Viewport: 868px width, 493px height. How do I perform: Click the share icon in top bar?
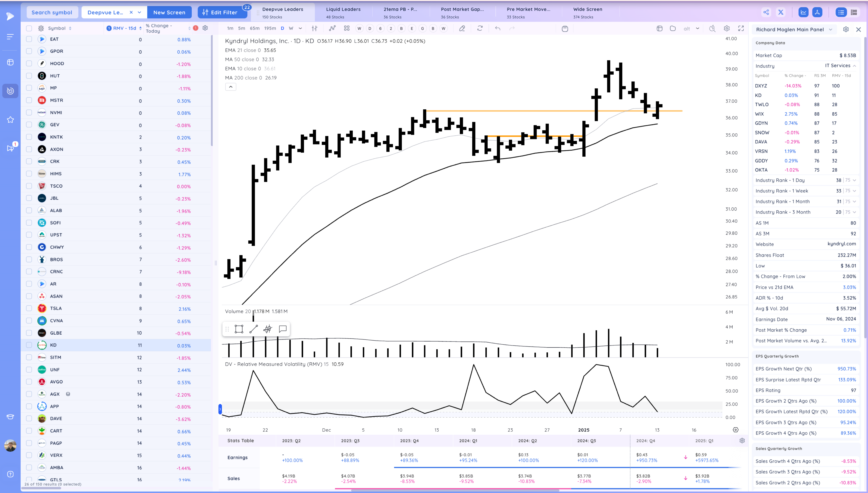click(x=766, y=12)
